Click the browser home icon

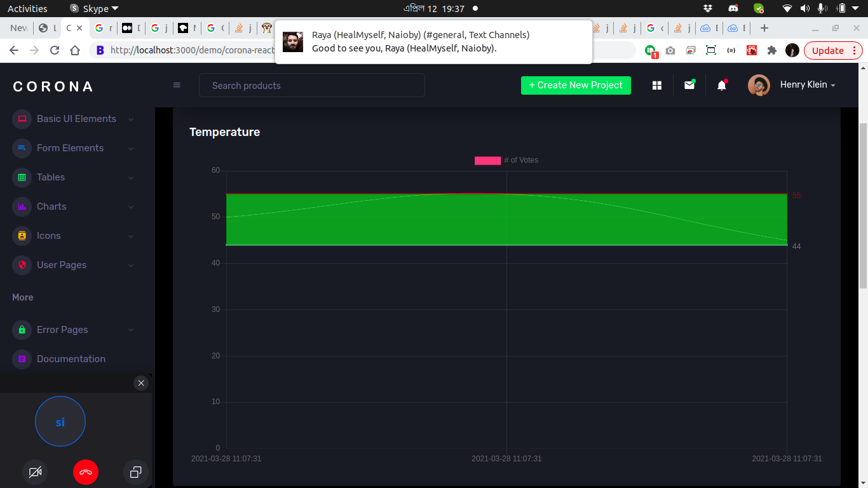click(x=75, y=51)
